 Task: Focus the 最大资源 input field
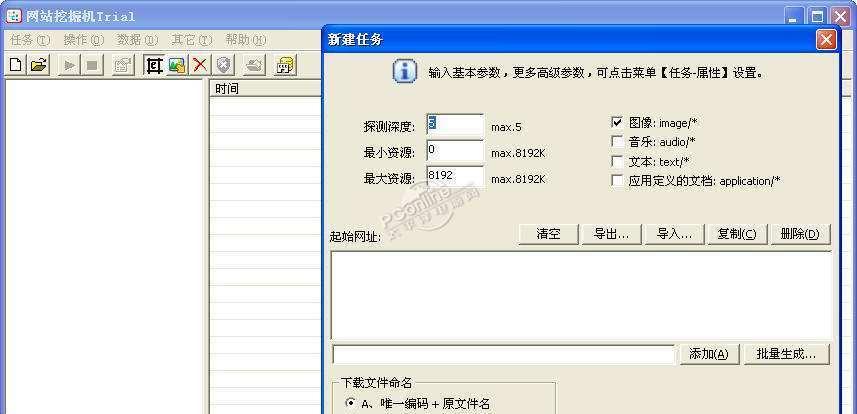click(x=455, y=177)
